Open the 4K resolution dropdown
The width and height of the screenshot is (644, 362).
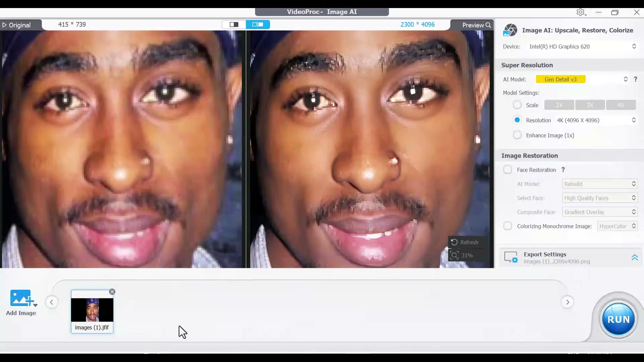[596, 120]
